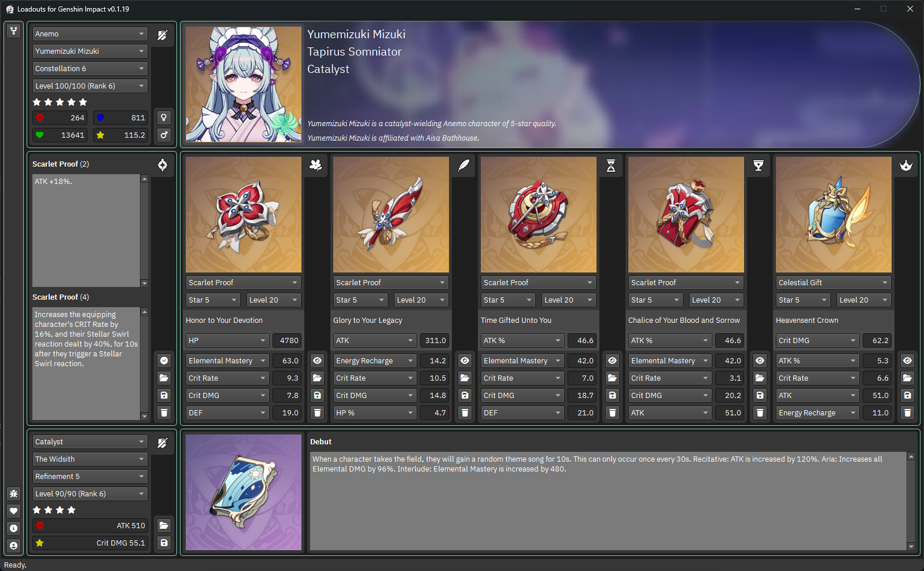Save the sands artifact with disk icon
This screenshot has width=924, height=571.
(x=613, y=395)
